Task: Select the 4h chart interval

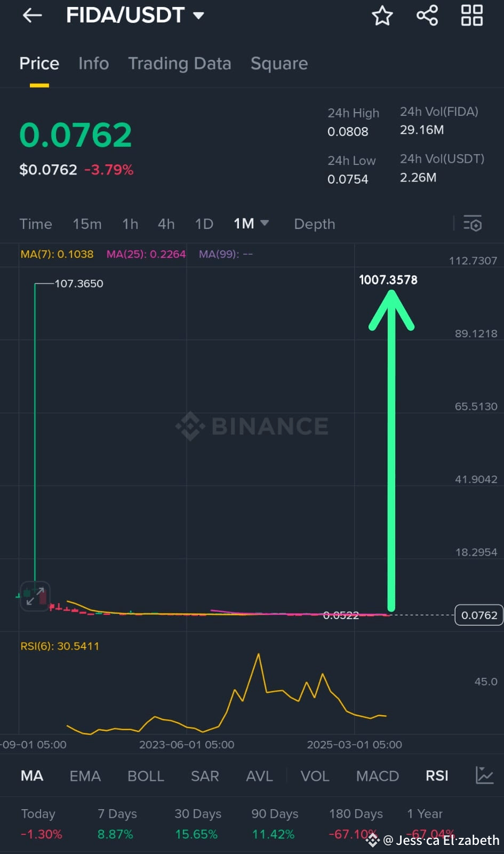Action: pos(166,224)
